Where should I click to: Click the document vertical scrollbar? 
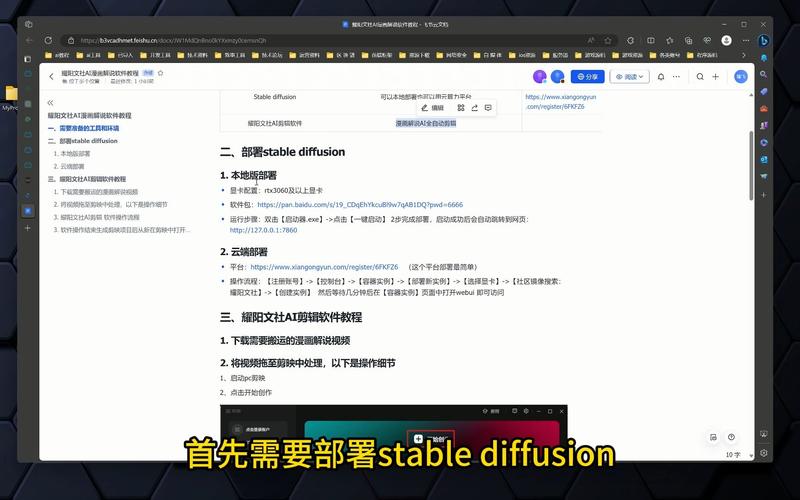click(x=751, y=166)
